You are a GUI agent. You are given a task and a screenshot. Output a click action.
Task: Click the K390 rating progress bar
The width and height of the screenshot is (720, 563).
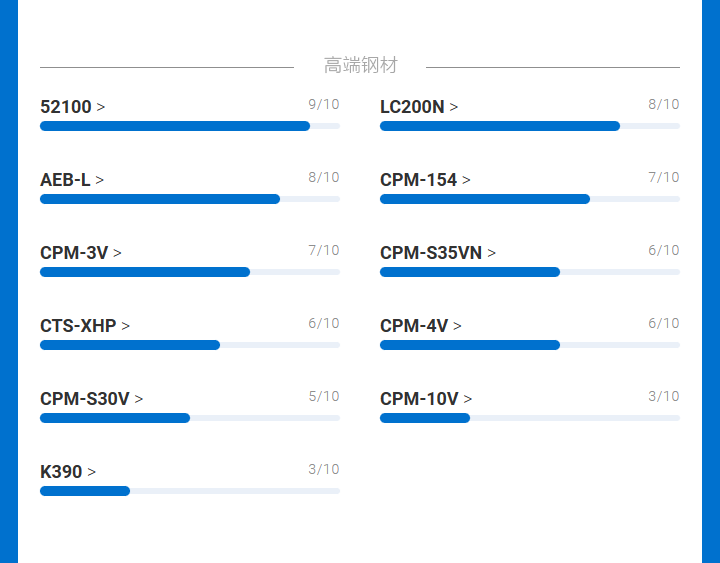(190, 491)
